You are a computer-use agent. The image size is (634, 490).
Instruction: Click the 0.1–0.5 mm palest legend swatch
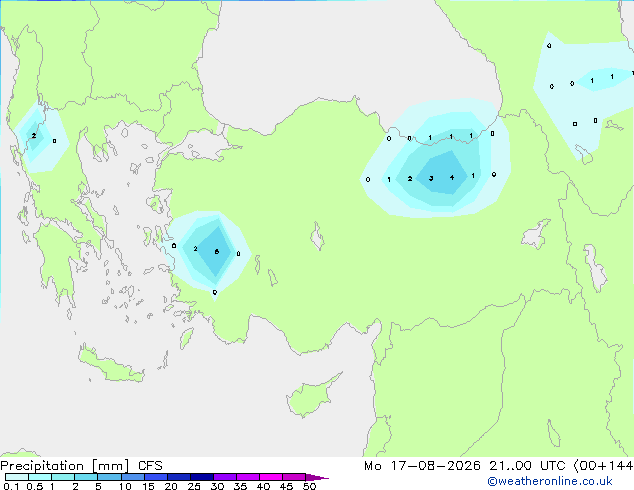[17, 477]
